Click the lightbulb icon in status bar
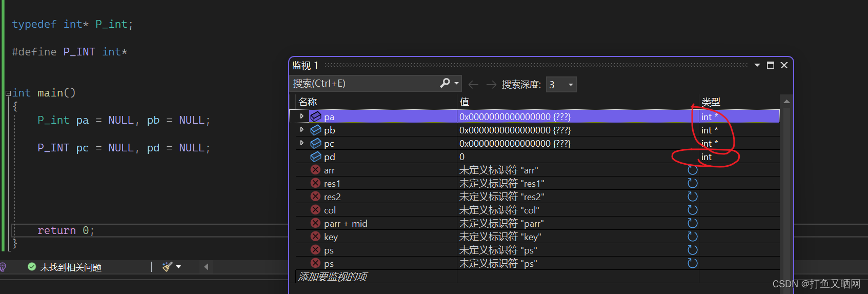 pos(3,267)
